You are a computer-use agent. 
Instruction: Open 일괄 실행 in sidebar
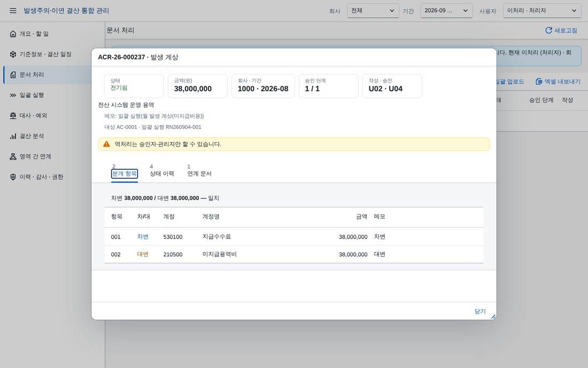[x=52, y=95]
